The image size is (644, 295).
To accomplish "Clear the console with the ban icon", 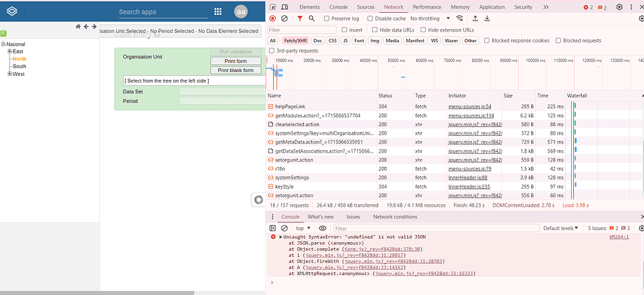I will (284, 228).
